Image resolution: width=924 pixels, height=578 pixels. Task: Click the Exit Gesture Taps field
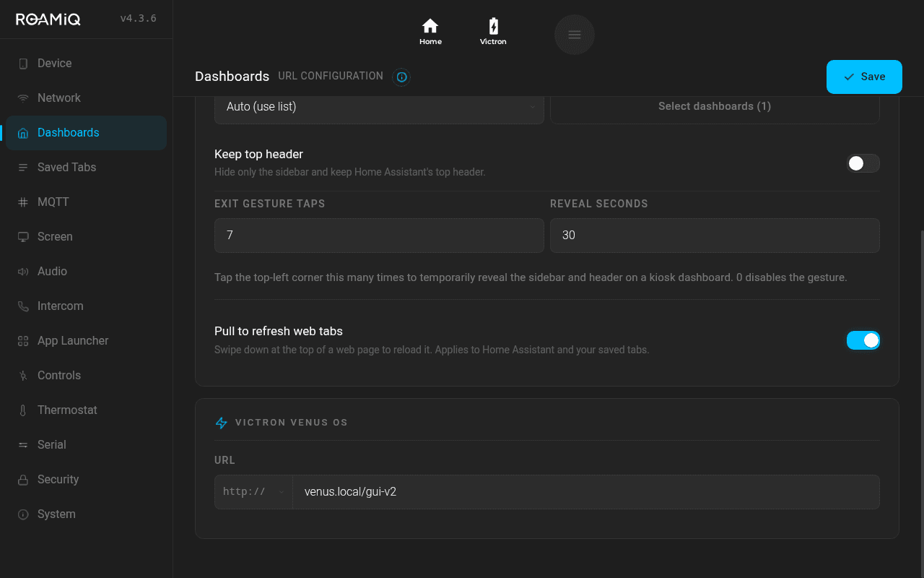(x=379, y=236)
